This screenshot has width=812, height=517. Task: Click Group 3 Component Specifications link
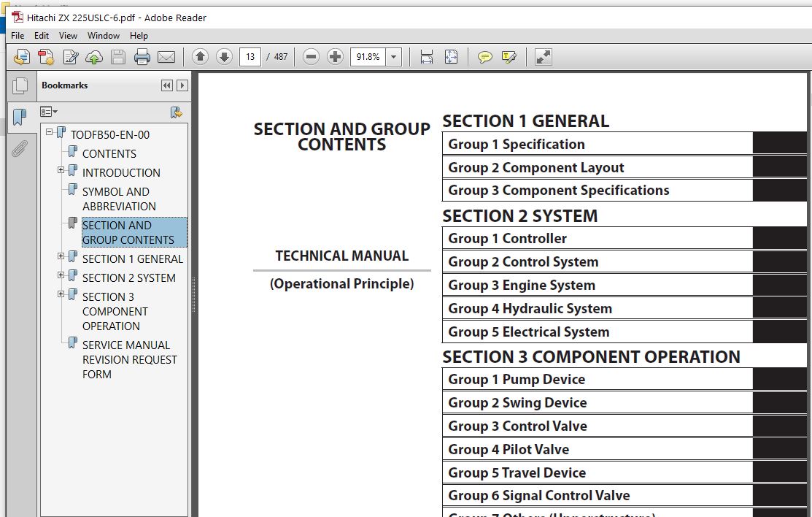click(x=559, y=191)
